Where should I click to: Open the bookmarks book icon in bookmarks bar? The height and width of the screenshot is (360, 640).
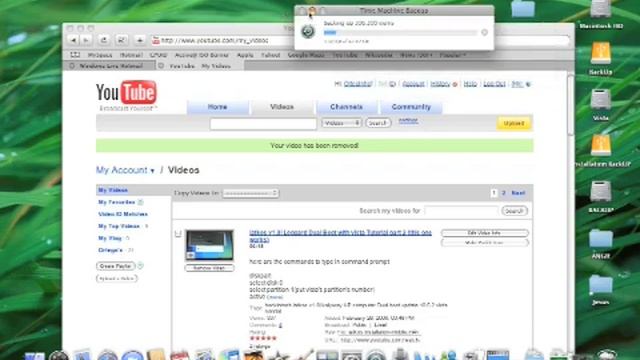pyautogui.click(x=75, y=55)
